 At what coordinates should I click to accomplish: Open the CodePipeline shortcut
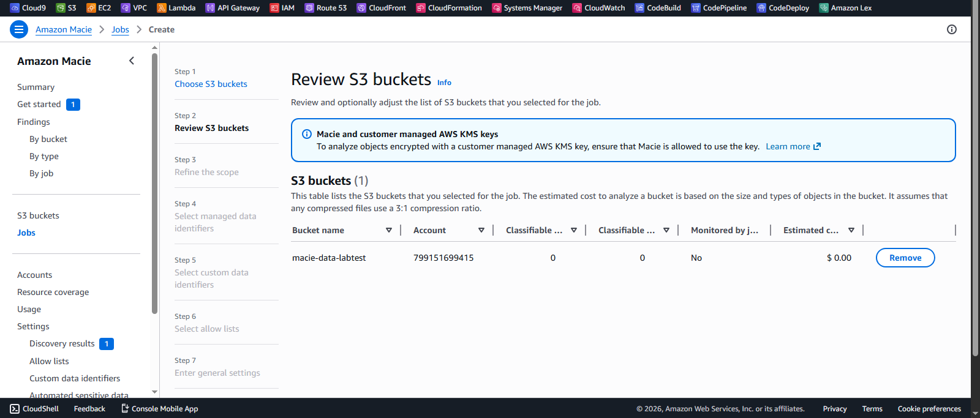pyautogui.click(x=719, y=8)
